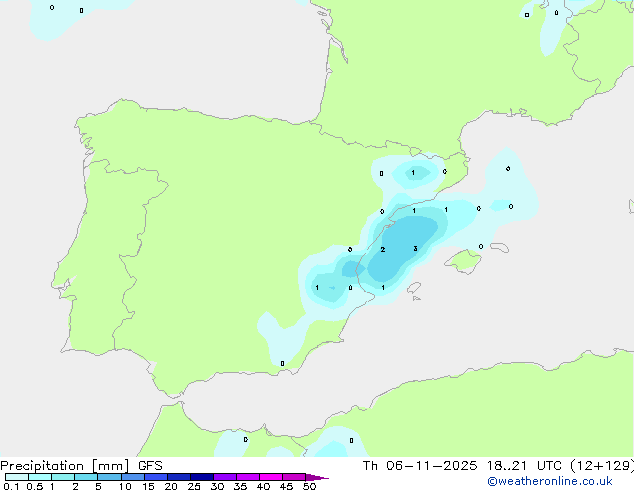Screen dimensions: 634x490
Task: Click the 'Th 06-11-2025 18..21 UTC (12+129)' timestamp text
Action: coord(498,466)
